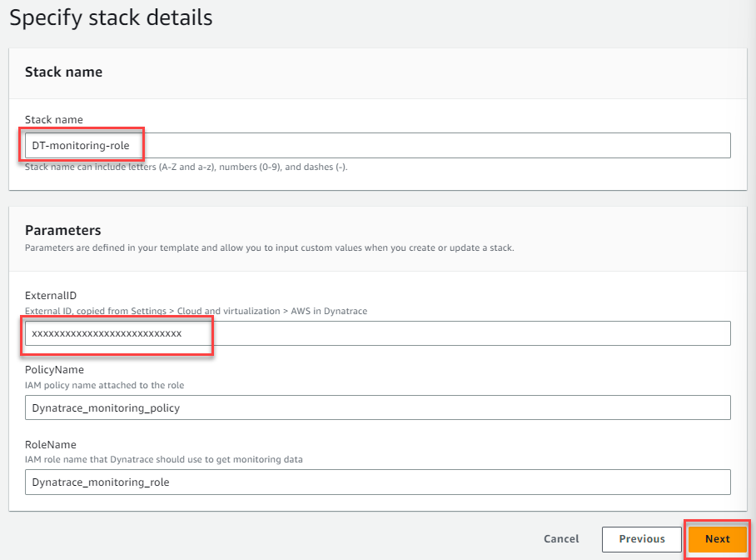
Task: Click the 'Specify stack details' page heading
Action: (x=111, y=17)
